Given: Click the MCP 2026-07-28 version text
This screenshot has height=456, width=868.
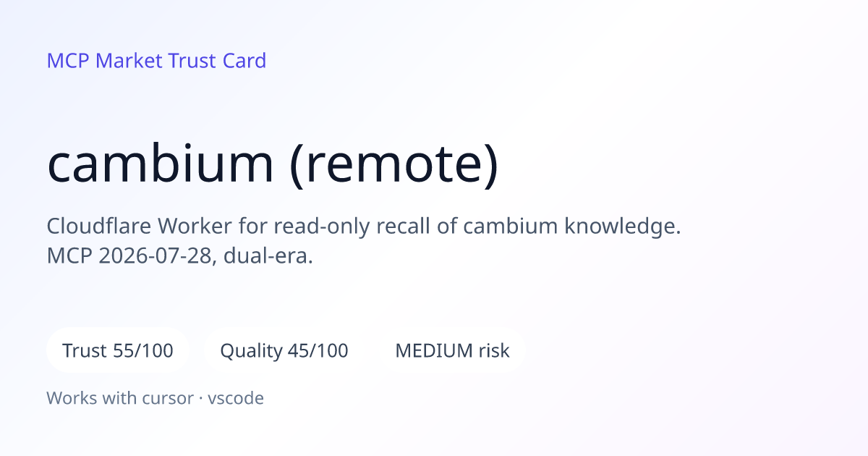Looking at the screenshot, I should point(129,256).
